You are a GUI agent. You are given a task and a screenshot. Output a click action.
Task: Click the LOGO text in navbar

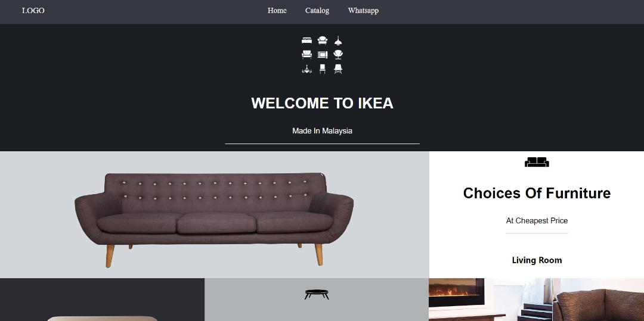[x=33, y=11]
